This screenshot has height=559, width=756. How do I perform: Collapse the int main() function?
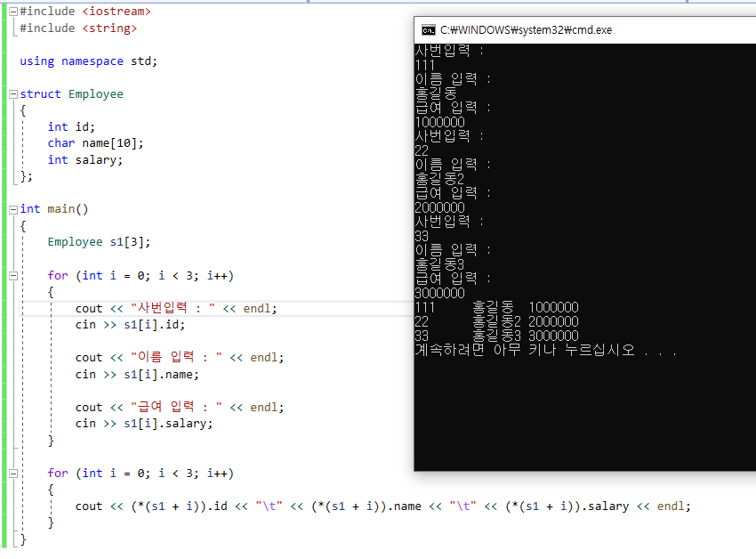13,209
